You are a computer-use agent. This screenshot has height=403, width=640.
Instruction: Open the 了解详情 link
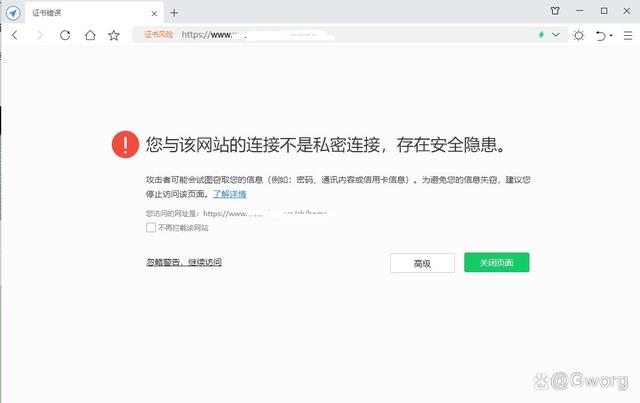[x=229, y=194]
